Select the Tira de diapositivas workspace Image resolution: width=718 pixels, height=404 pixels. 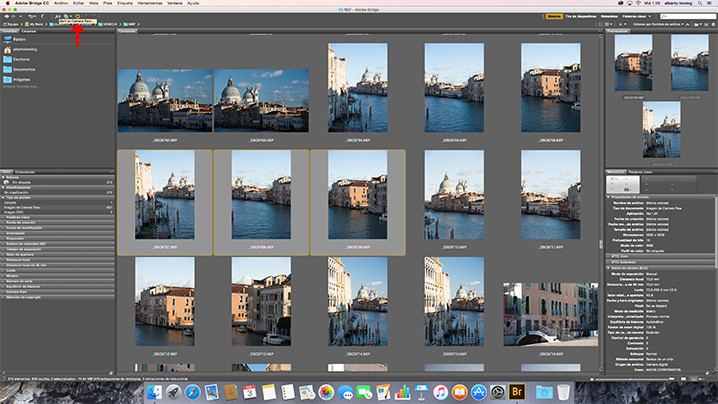coord(581,16)
